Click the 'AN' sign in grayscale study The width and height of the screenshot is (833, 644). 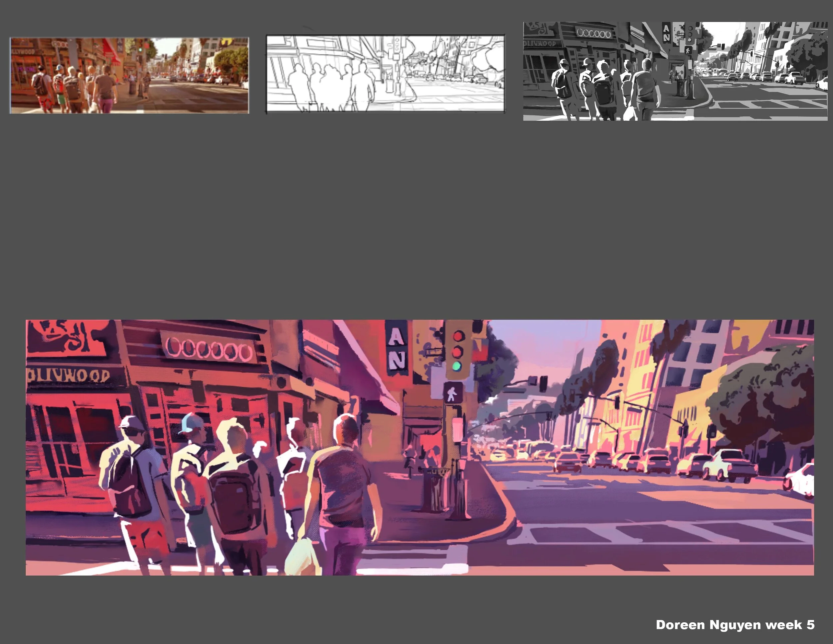click(666, 33)
